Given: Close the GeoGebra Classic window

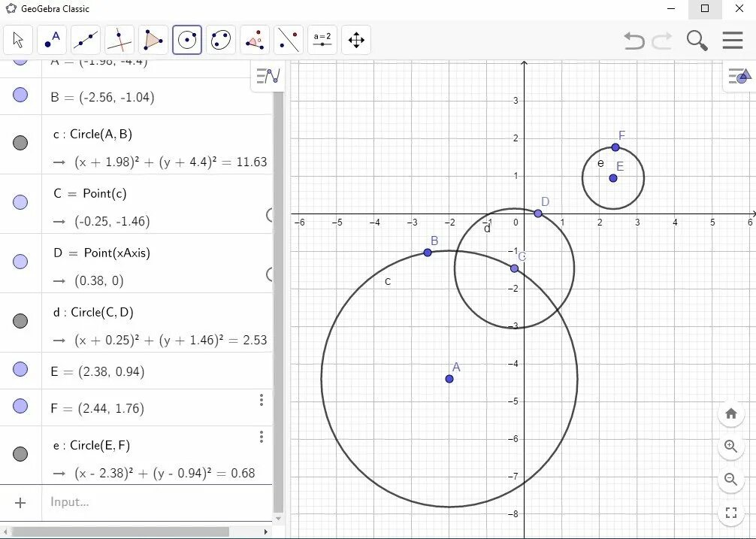Looking at the screenshot, I should 739,9.
